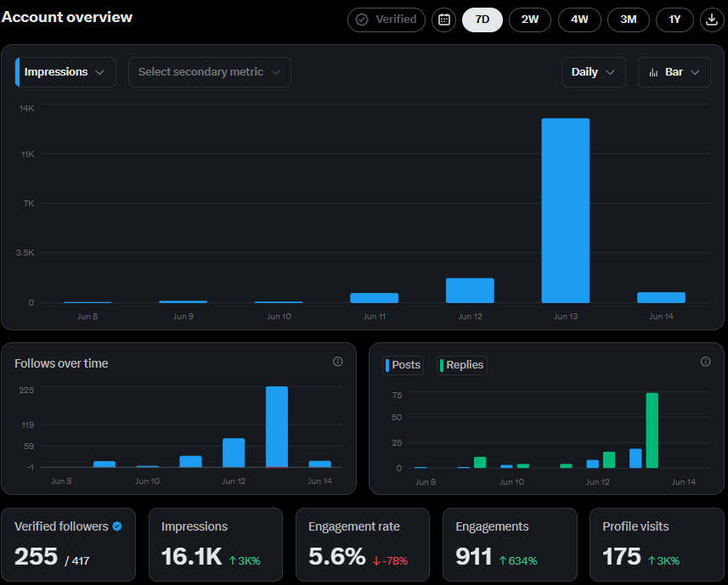Open the Daily interval dropdown

593,72
